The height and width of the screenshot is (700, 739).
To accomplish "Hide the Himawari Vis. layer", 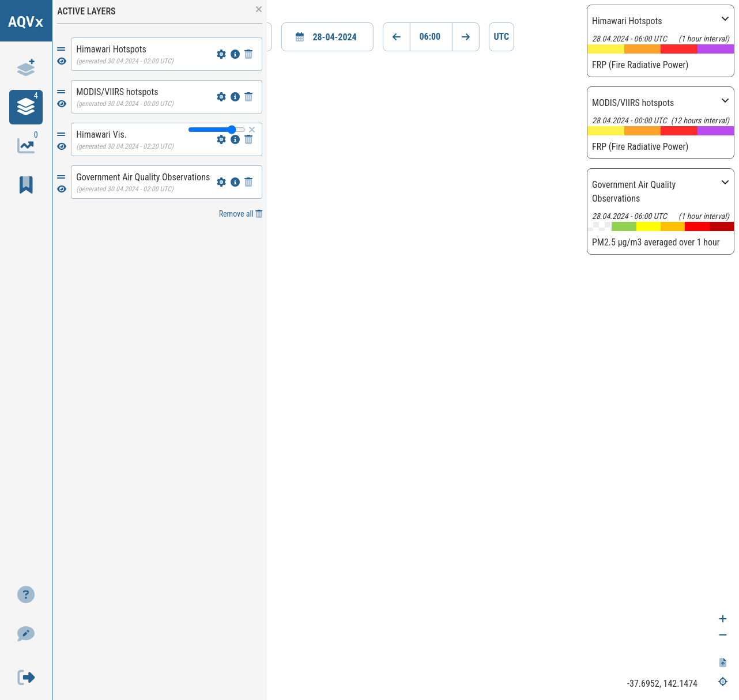I will coord(62,146).
